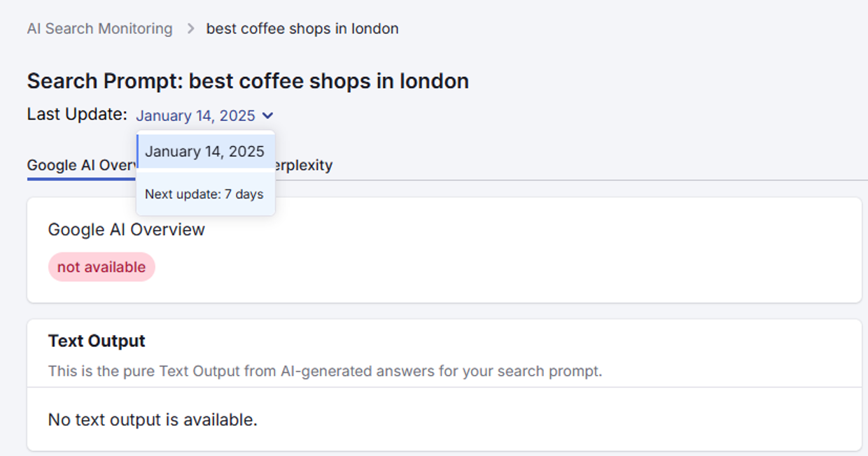Select the 'best coffee shops in london' breadcrumb

(x=301, y=29)
